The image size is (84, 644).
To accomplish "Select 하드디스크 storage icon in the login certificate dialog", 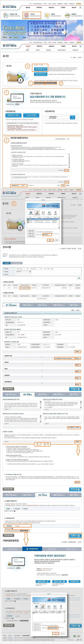I will (x=31, y=213).
